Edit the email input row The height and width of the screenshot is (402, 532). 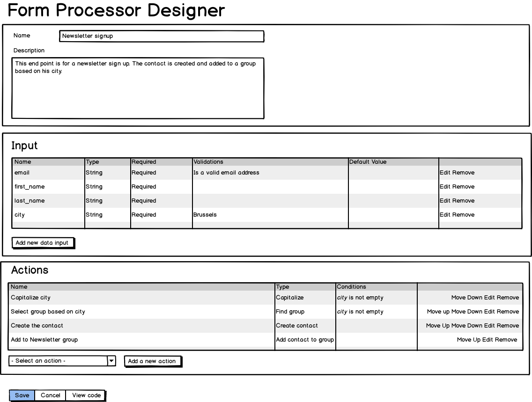point(445,173)
